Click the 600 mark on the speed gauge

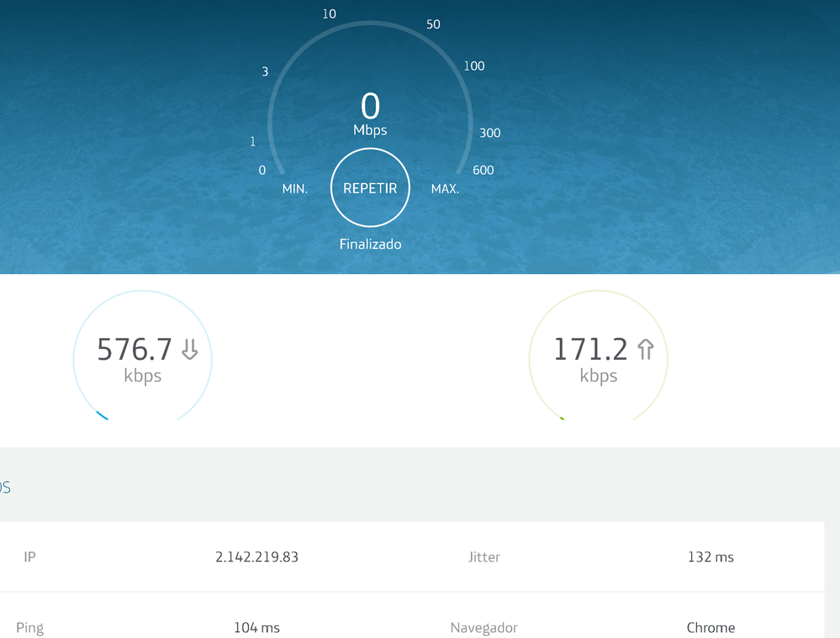(x=483, y=170)
